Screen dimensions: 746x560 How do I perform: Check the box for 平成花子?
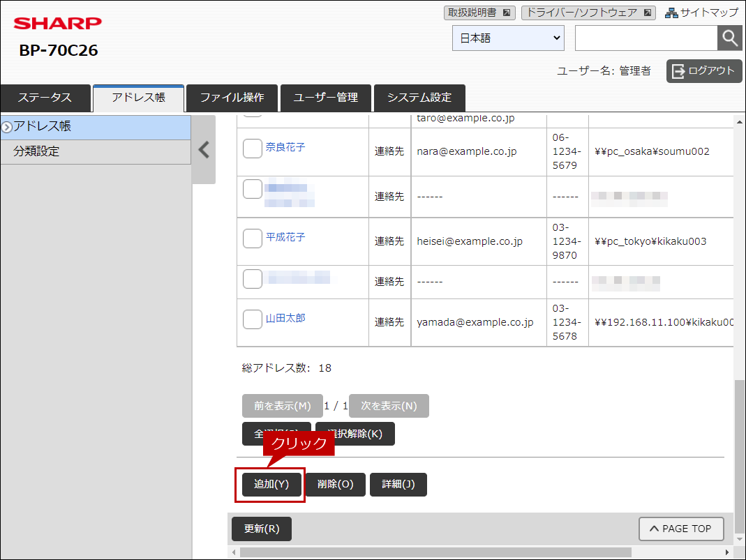pyautogui.click(x=253, y=239)
